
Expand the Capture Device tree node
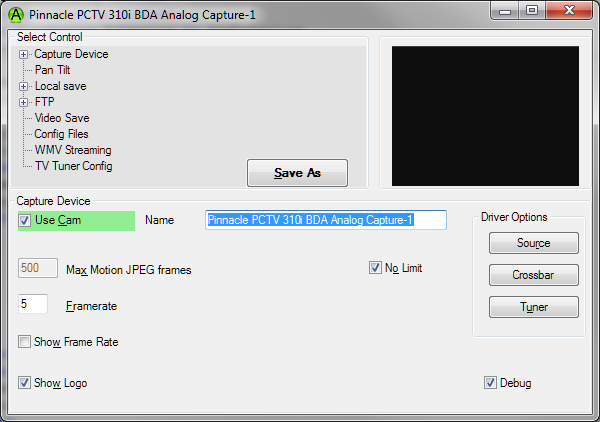tap(23, 55)
